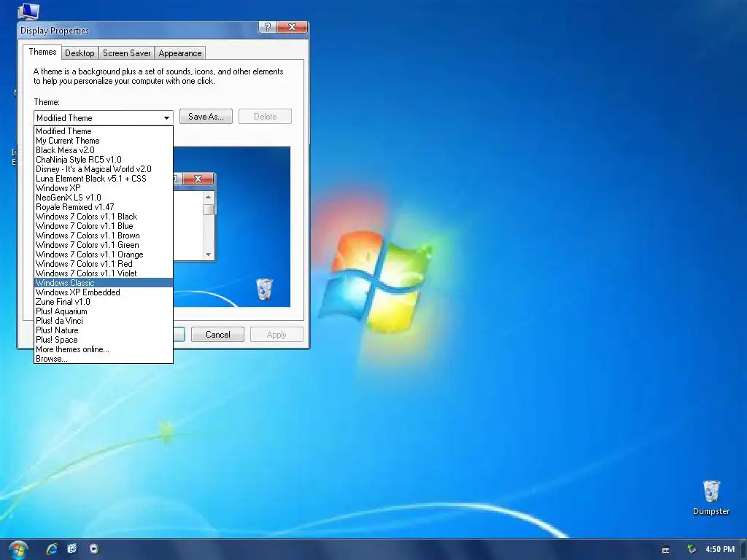The image size is (747, 560).
Task: Click the Browse... entry in theme list
Action: click(104, 359)
